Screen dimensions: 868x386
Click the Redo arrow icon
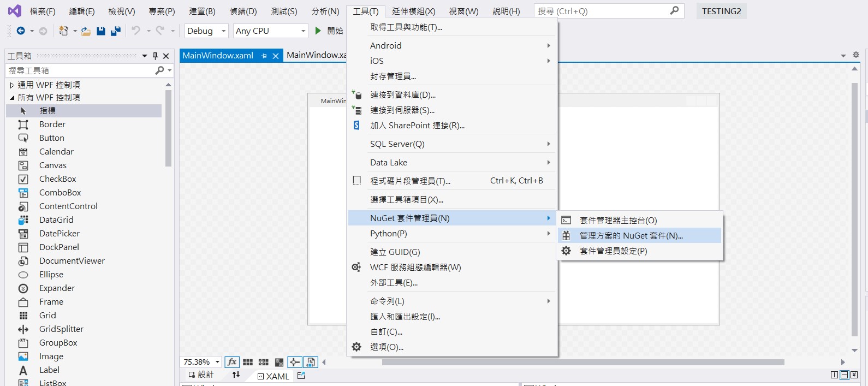(160, 31)
